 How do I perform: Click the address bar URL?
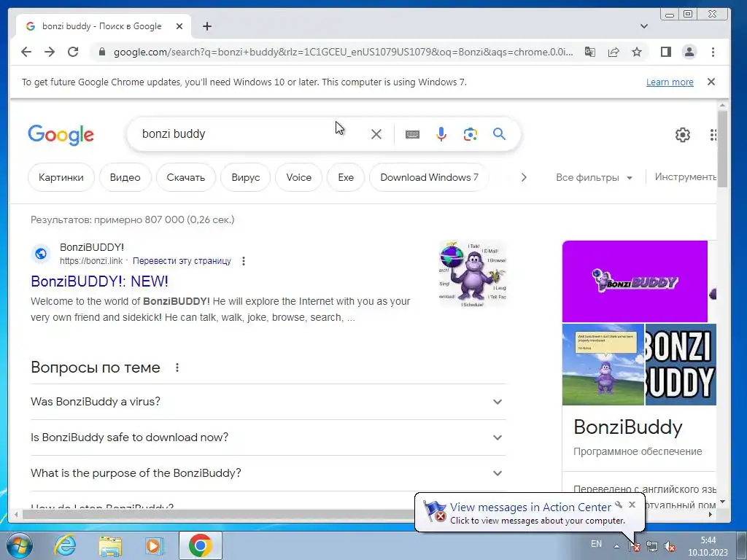point(343,52)
